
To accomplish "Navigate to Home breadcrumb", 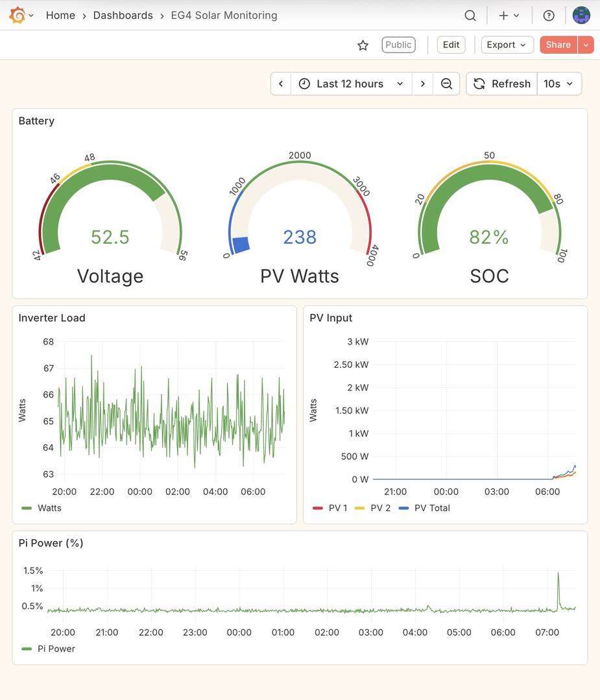I will [60, 16].
